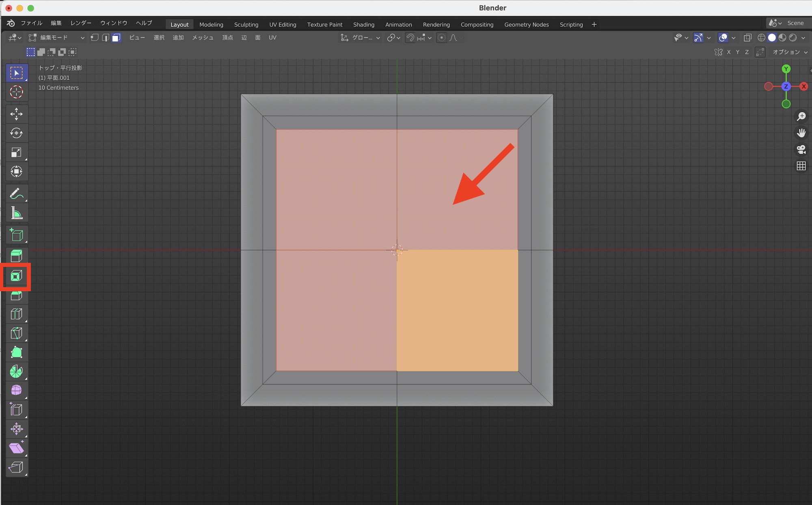Open the 編集モード mode dropdown
This screenshot has width=812, height=505.
56,38
